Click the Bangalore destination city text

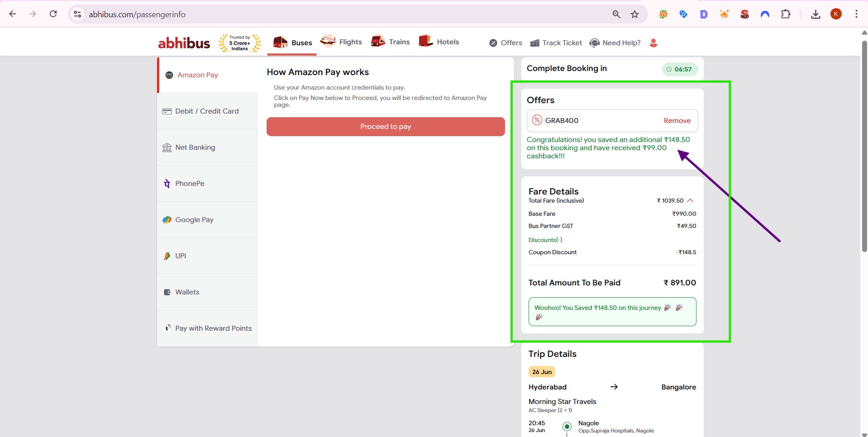coord(679,387)
